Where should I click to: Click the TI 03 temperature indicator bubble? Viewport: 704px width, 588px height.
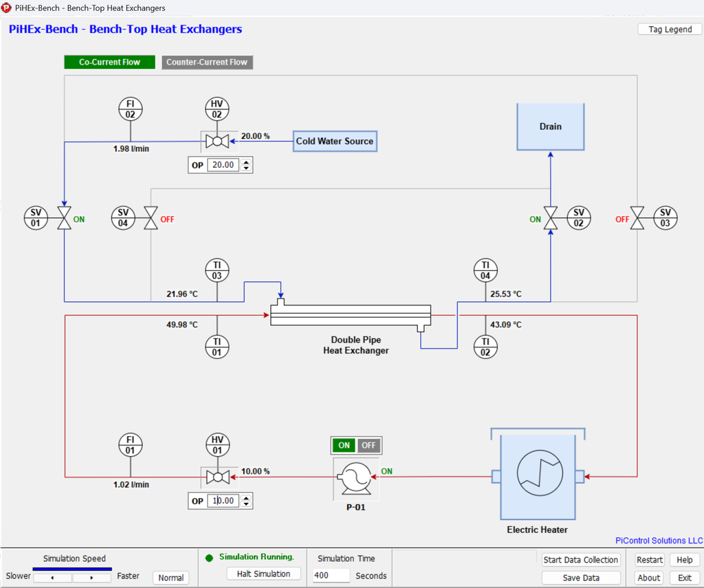[x=217, y=270]
